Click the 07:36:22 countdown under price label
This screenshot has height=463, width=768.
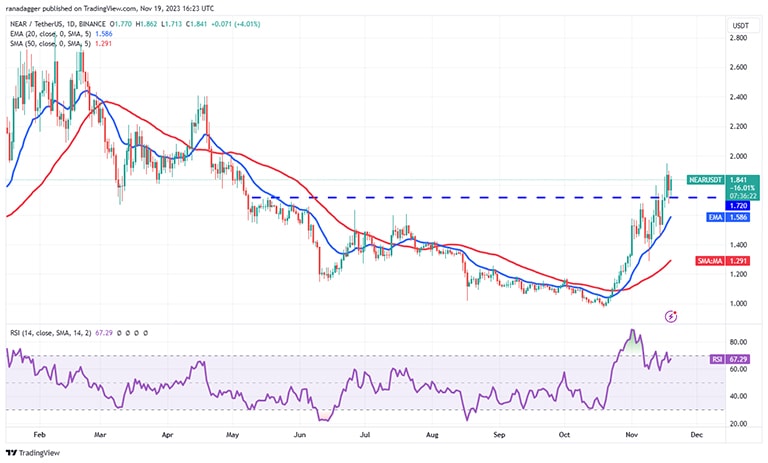744,196
